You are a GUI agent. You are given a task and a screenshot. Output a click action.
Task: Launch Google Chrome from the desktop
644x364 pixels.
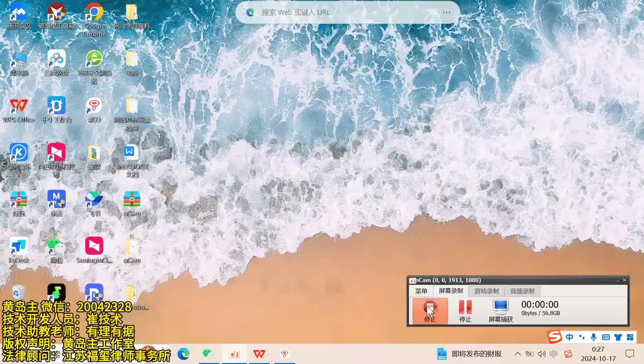(x=94, y=19)
